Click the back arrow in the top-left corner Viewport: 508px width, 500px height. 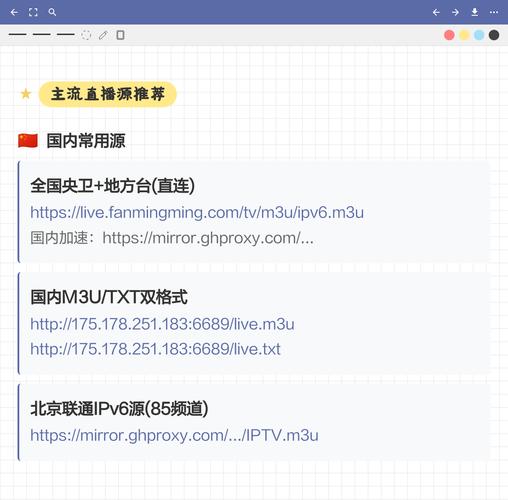tap(14, 12)
